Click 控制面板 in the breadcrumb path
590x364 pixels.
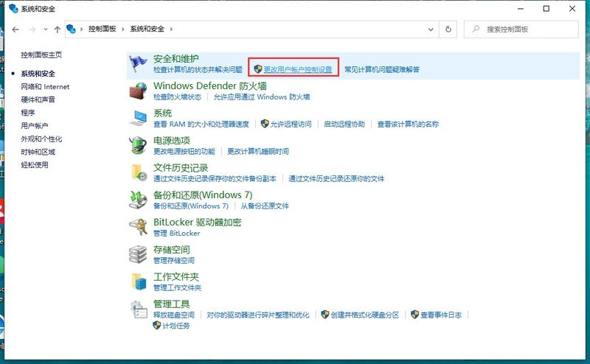(102, 29)
